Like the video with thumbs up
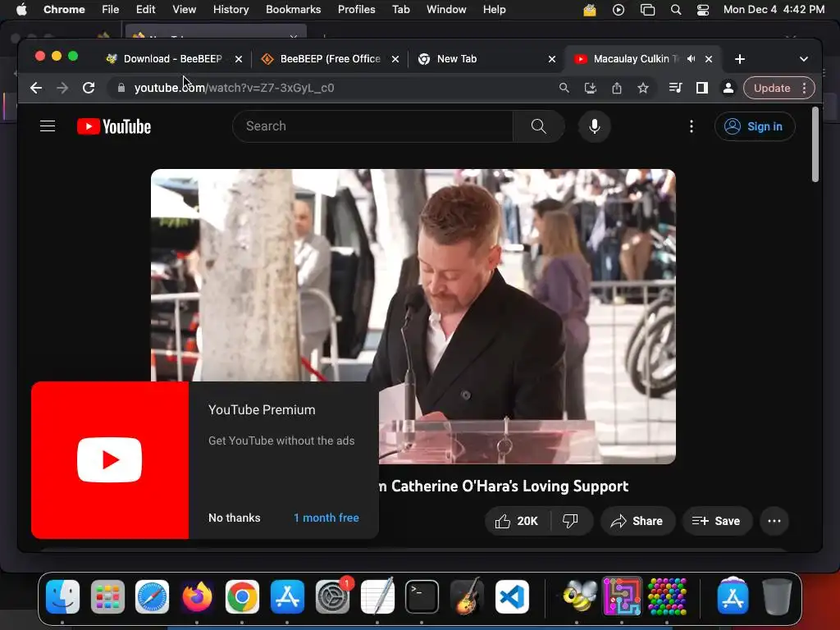This screenshot has width=840, height=630. (x=517, y=521)
